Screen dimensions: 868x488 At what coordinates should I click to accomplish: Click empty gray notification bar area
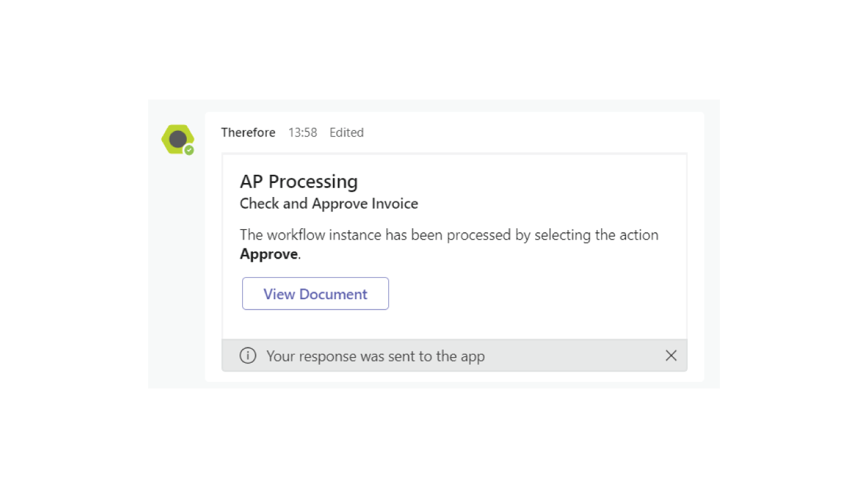[572, 356]
